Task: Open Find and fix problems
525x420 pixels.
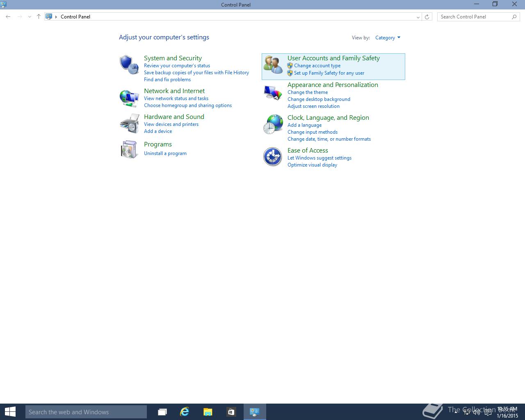Action: pyautogui.click(x=167, y=80)
